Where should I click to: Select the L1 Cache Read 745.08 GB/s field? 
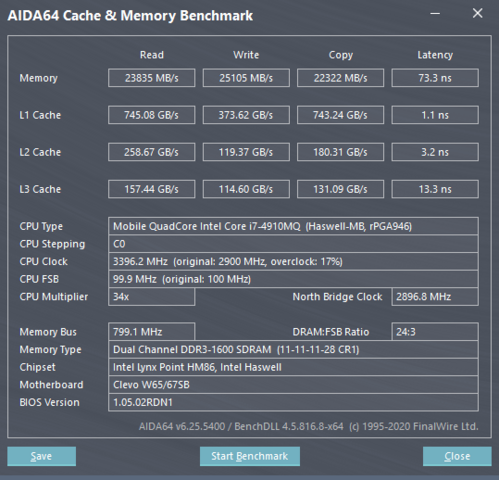pos(152,115)
